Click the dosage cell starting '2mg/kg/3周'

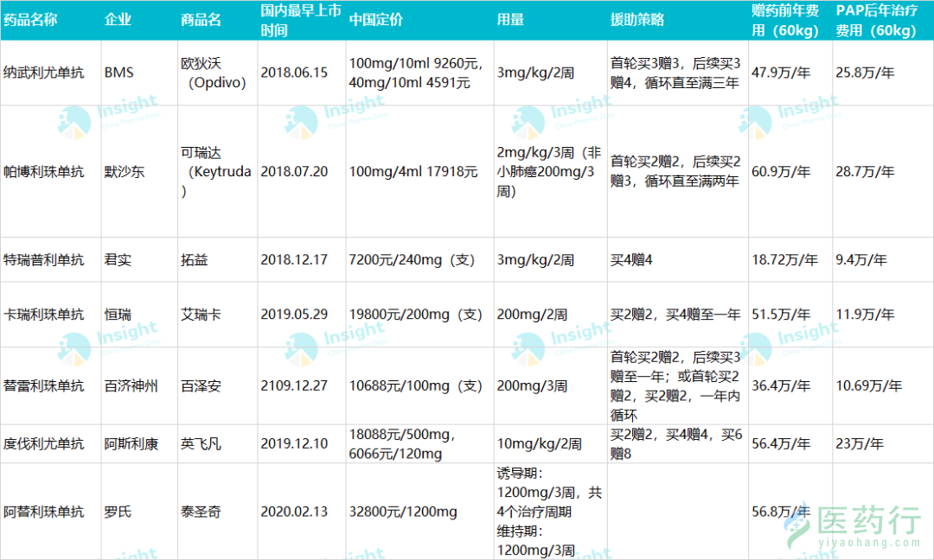click(x=549, y=172)
